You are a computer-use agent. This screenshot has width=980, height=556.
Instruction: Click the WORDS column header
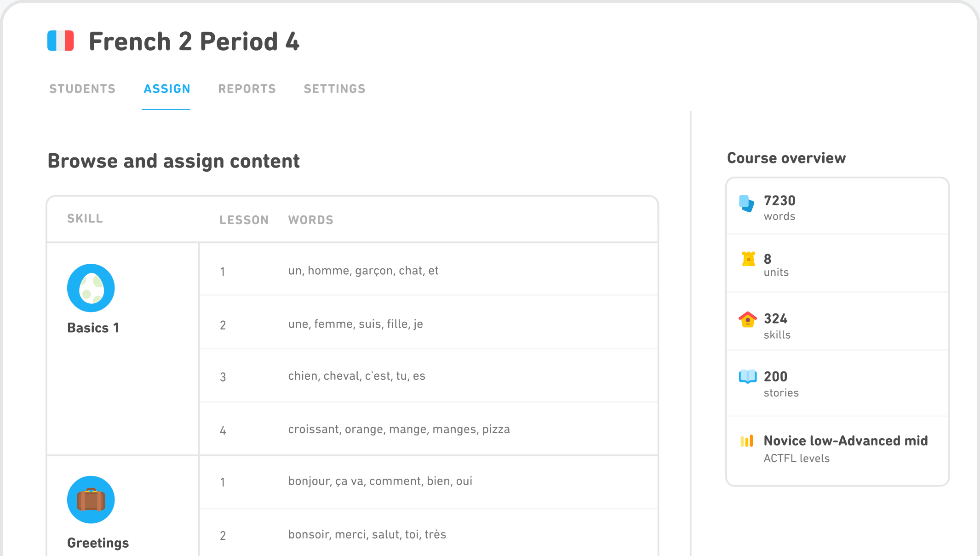click(x=311, y=220)
